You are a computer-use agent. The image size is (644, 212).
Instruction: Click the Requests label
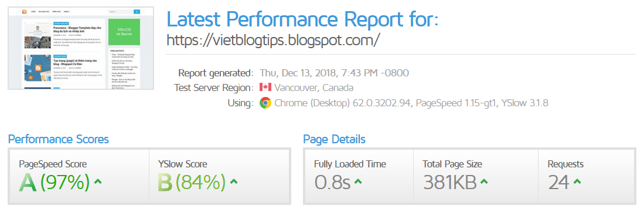point(565,164)
